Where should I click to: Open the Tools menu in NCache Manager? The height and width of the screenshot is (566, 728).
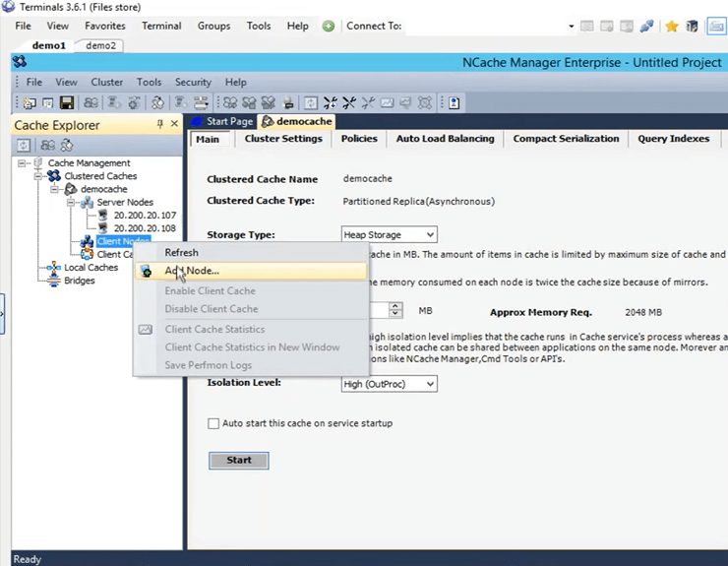pyautogui.click(x=149, y=83)
